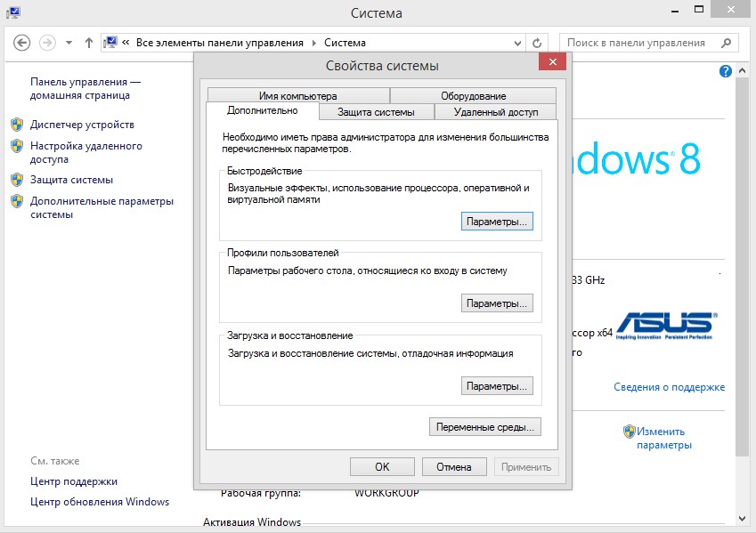Click the vertical scrollbar thumb in System window
This screenshot has height=533, width=756.
coord(743,267)
